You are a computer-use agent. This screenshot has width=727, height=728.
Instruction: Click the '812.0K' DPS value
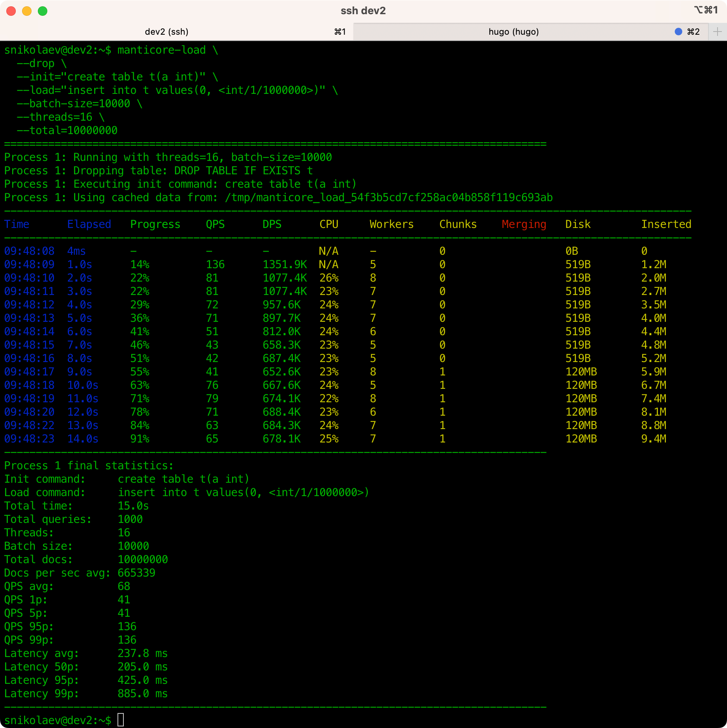click(281, 332)
